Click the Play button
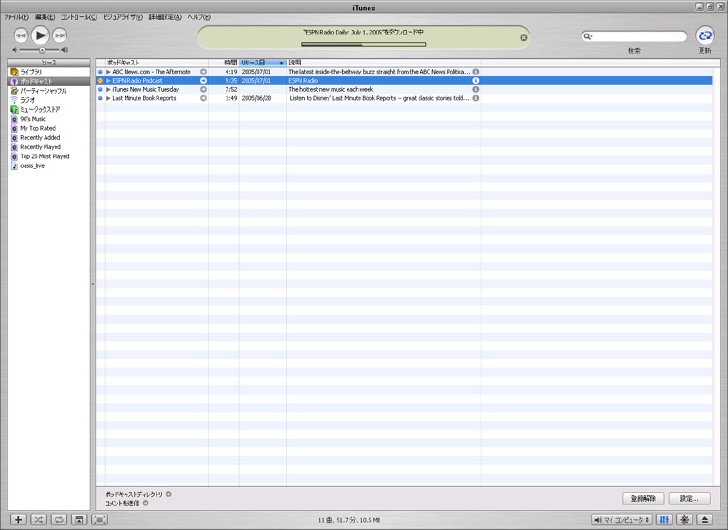The image size is (728, 530). pyautogui.click(x=40, y=35)
